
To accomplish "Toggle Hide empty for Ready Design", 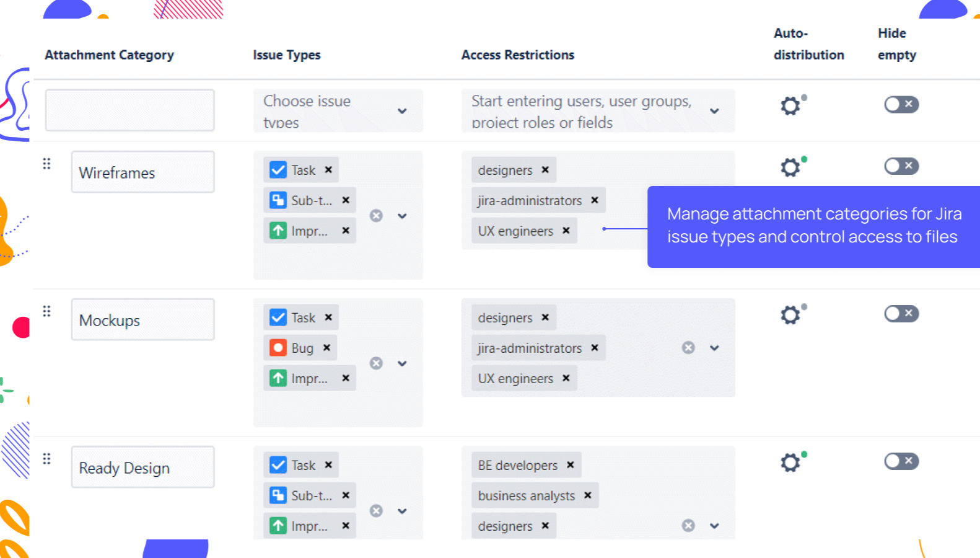I will [x=901, y=461].
